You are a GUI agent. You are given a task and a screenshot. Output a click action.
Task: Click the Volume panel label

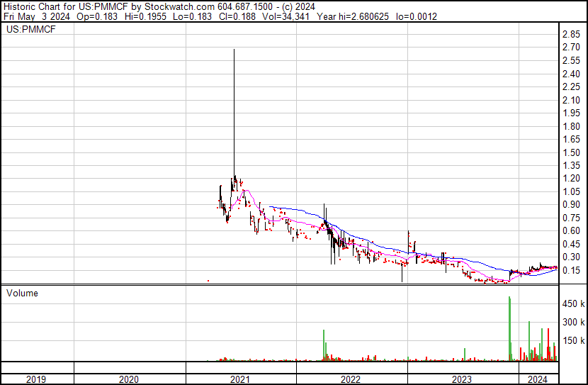click(22, 293)
